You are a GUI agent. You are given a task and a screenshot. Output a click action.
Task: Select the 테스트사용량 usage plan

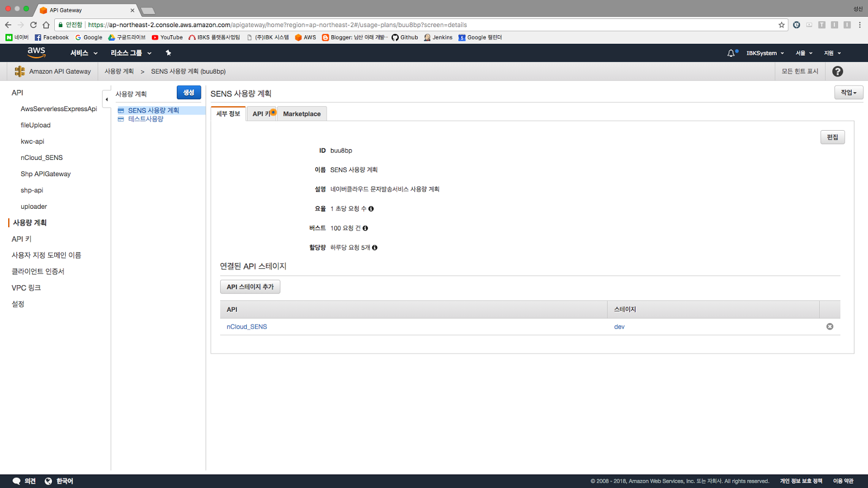click(145, 119)
